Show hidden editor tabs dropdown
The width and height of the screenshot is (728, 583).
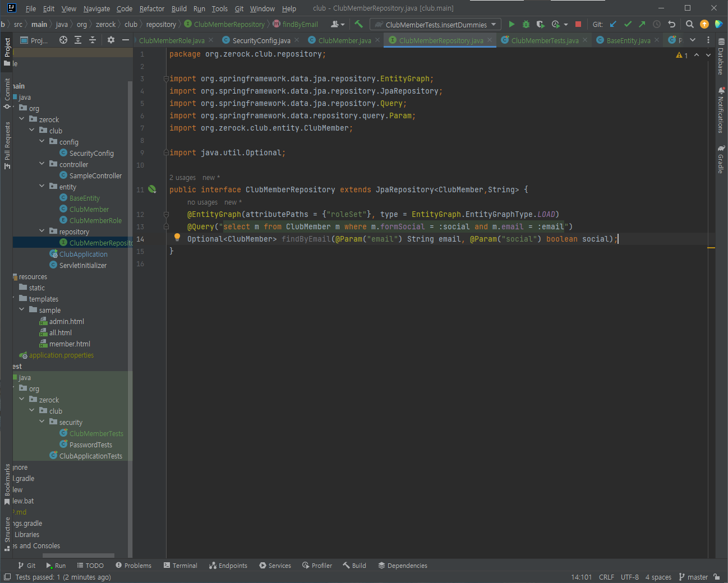click(693, 40)
